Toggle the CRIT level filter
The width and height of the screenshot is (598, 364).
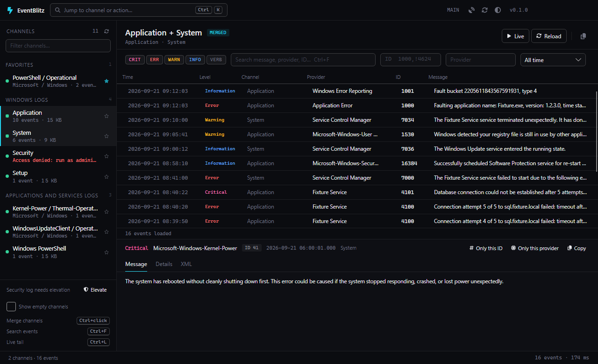point(135,60)
